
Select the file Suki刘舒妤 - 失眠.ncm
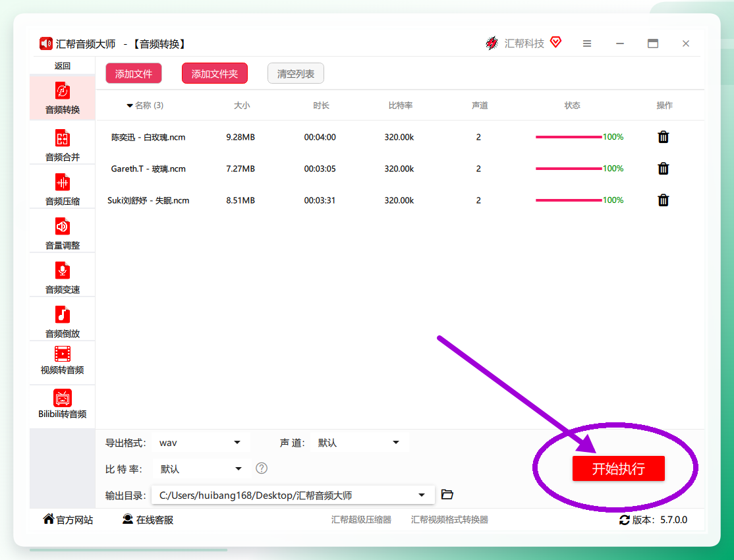pos(148,200)
